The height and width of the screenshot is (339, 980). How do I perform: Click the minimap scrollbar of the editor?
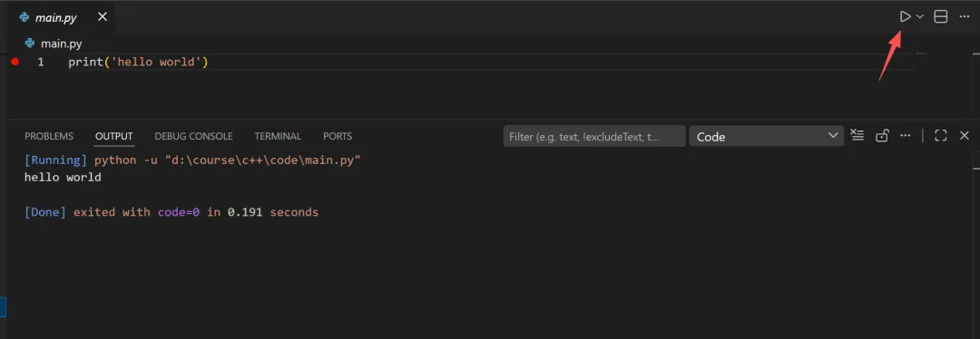(975, 75)
